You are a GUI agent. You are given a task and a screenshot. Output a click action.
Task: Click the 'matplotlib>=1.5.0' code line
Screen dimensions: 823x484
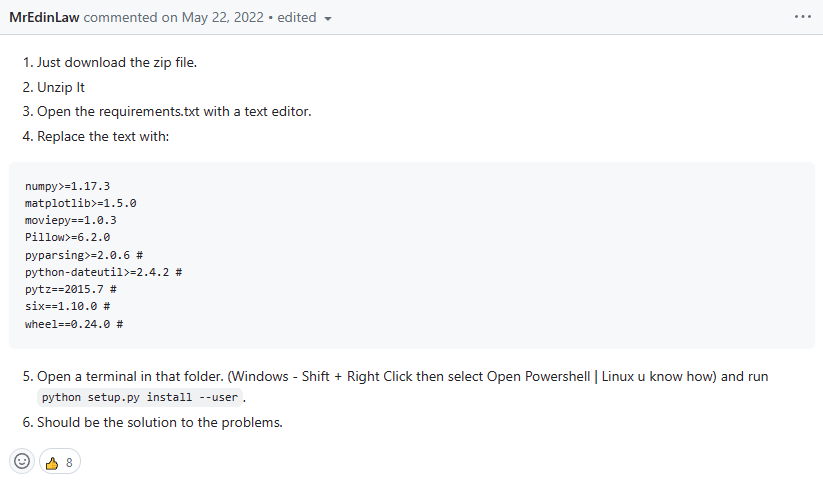pos(80,203)
